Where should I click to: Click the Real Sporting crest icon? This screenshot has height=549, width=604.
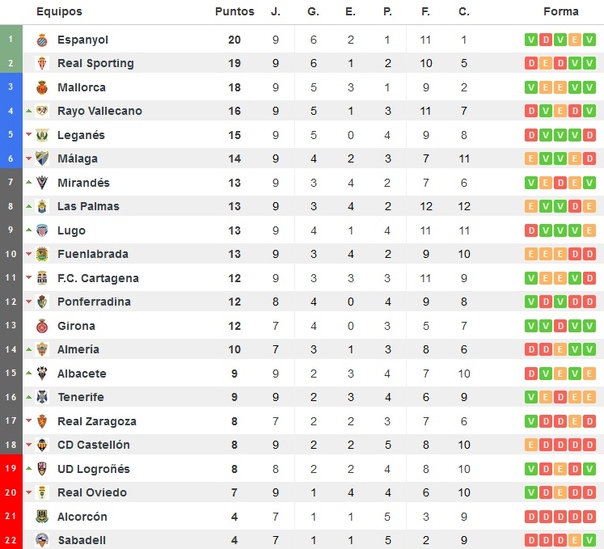click(42, 63)
